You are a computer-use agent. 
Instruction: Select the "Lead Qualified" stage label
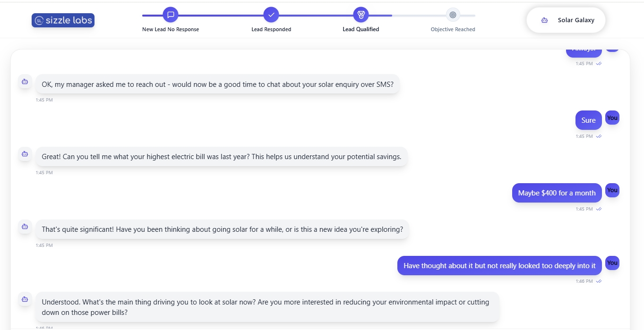(361, 29)
